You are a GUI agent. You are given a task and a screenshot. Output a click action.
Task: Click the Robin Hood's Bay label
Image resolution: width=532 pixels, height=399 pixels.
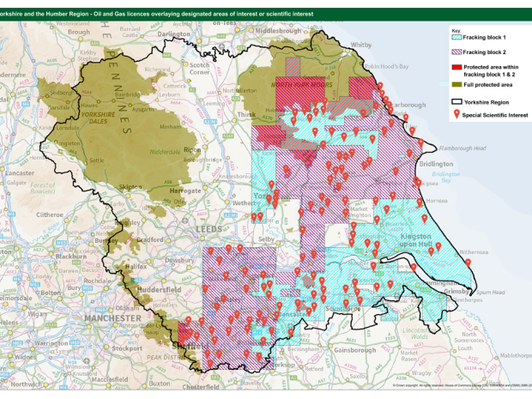[x=386, y=67]
